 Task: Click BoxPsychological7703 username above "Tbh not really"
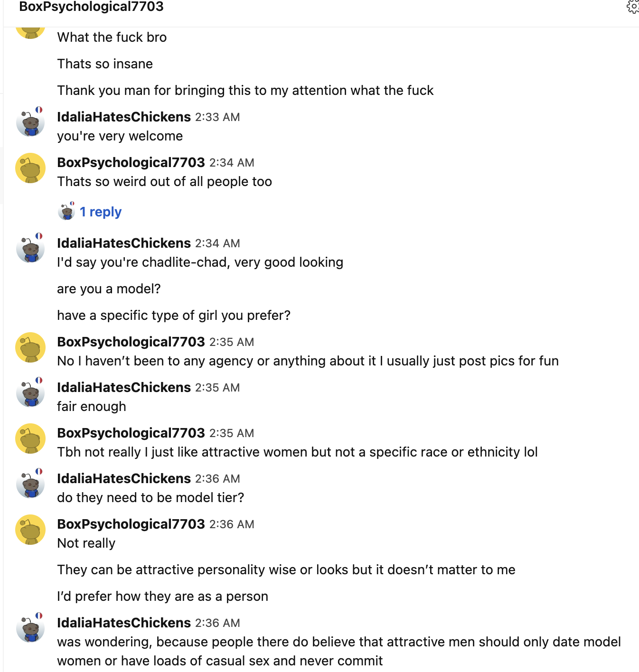tap(131, 433)
